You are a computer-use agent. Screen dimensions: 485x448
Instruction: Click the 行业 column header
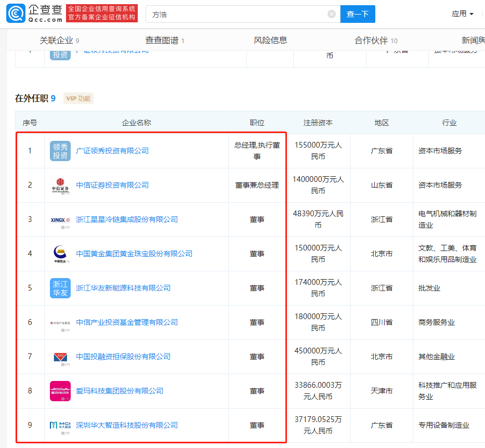click(449, 123)
